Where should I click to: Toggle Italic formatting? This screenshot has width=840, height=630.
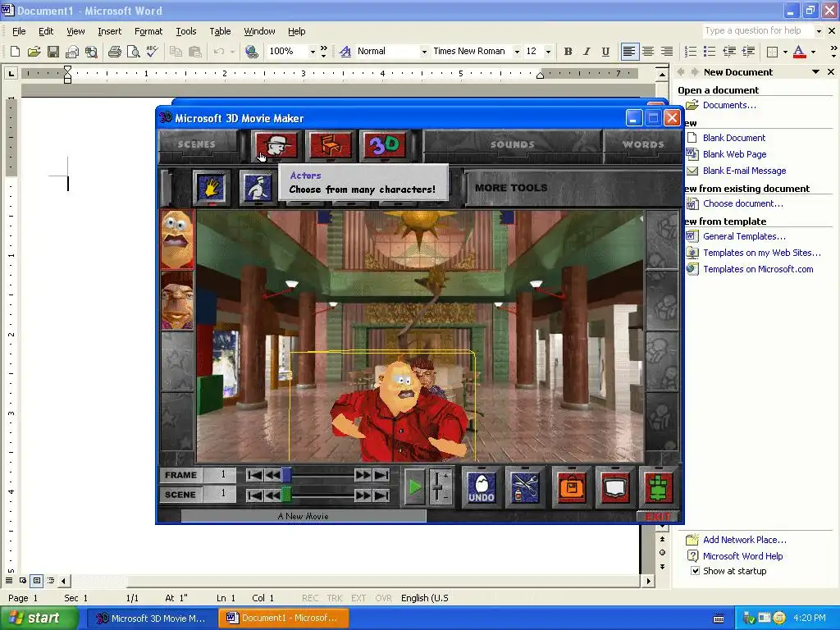(587, 52)
